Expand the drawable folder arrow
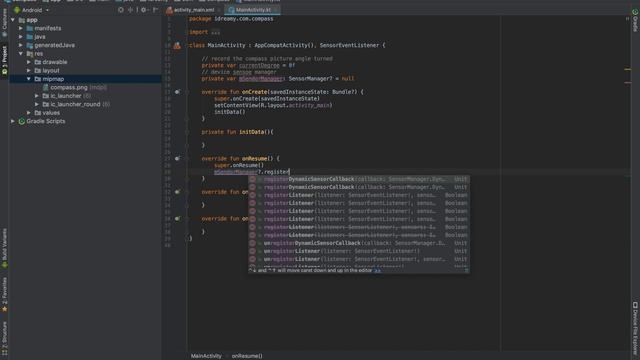Image resolution: width=640 pixels, height=360 pixels. [29, 62]
